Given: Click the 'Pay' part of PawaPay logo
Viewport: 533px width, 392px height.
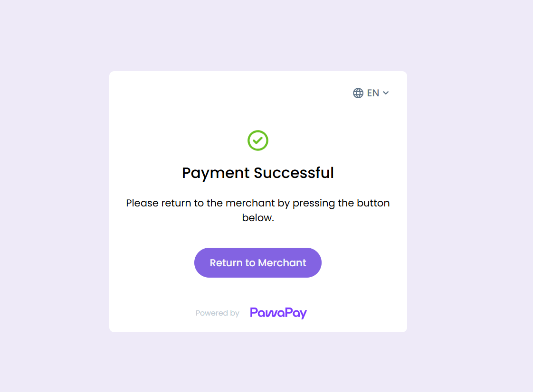Looking at the screenshot, I should [x=296, y=313].
